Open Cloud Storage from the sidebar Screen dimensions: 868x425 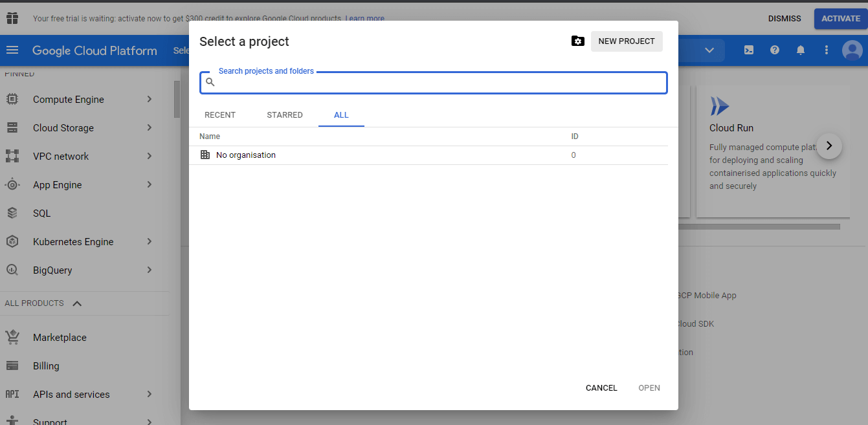pos(62,127)
